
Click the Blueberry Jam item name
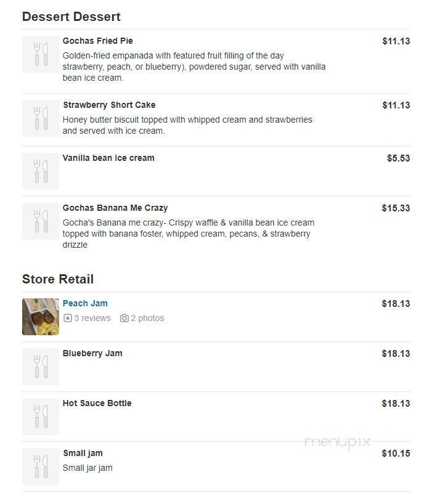(92, 353)
